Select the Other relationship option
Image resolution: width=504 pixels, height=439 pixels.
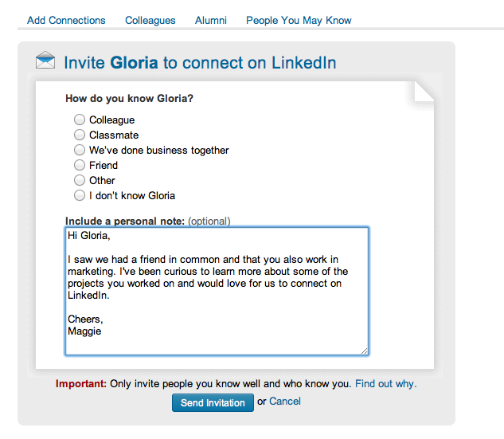tap(80, 180)
